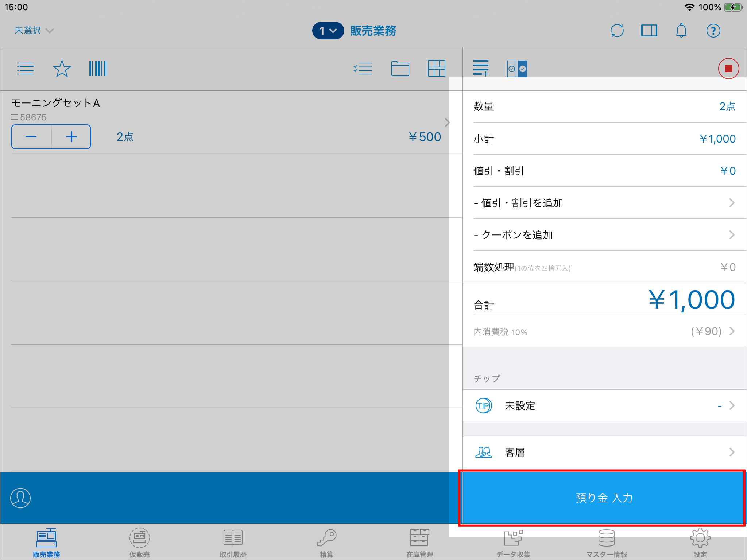
Task: Toggle the split panel layout icon
Action: click(x=649, y=31)
